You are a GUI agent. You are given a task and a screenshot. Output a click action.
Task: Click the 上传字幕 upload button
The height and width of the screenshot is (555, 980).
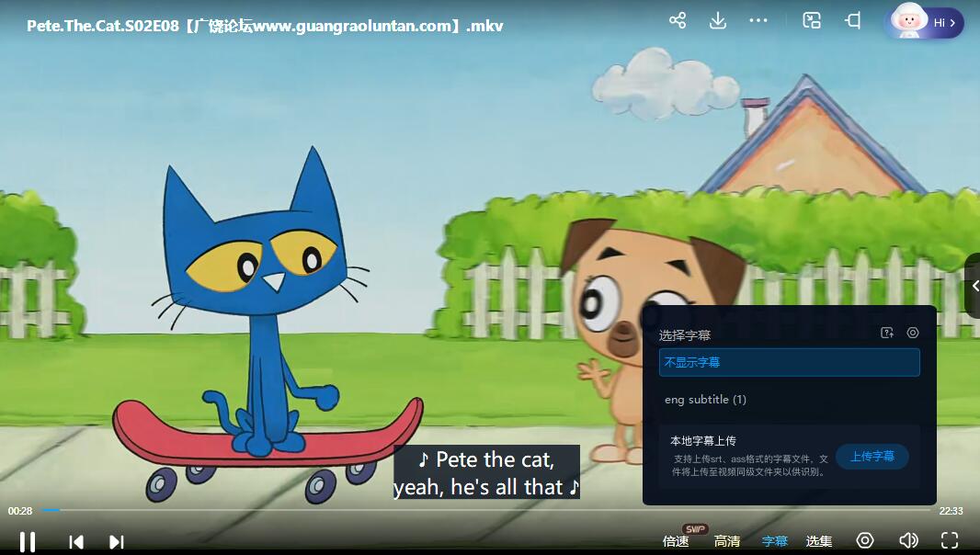[872, 457]
